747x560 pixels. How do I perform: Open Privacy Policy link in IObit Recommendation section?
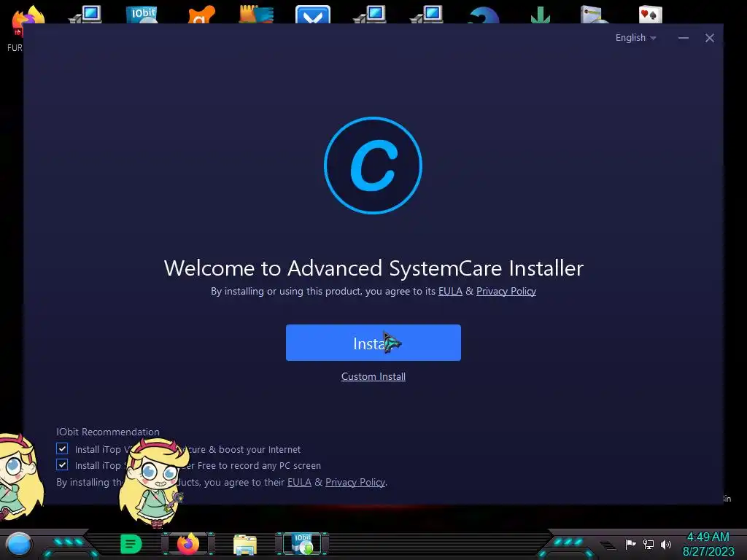355,482
